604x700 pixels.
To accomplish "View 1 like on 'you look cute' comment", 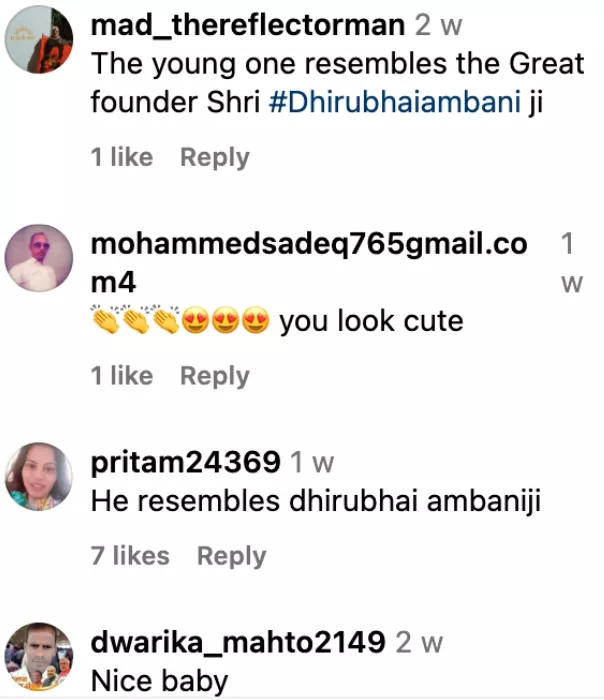I will click(122, 376).
